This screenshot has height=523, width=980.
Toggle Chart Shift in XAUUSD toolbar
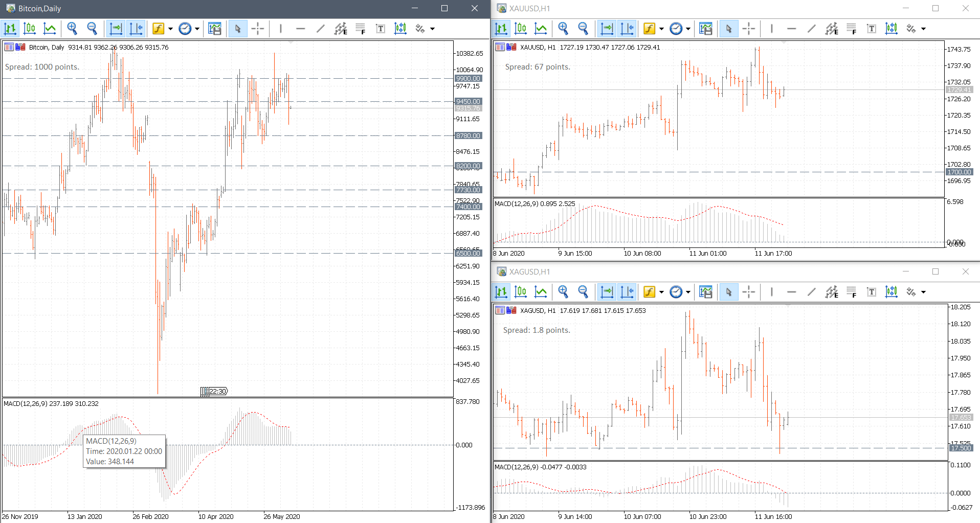[x=627, y=29]
